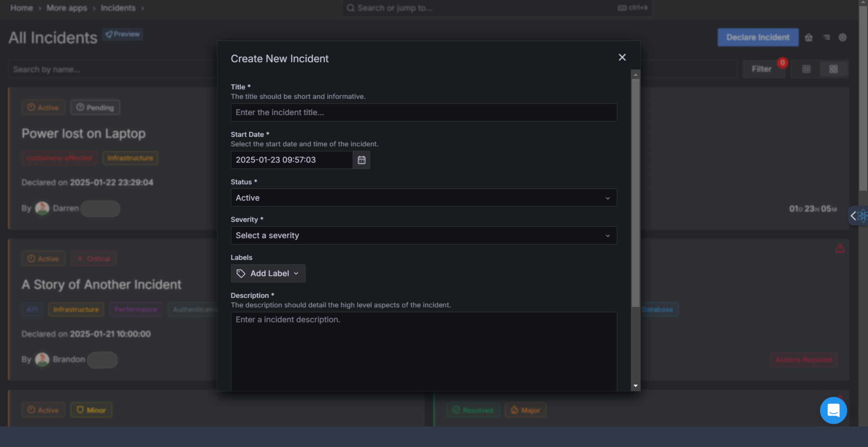This screenshot has height=447, width=868.
Task: Open the Home dashboard icon near Declare Incident
Action: pyautogui.click(x=809, y=37)
